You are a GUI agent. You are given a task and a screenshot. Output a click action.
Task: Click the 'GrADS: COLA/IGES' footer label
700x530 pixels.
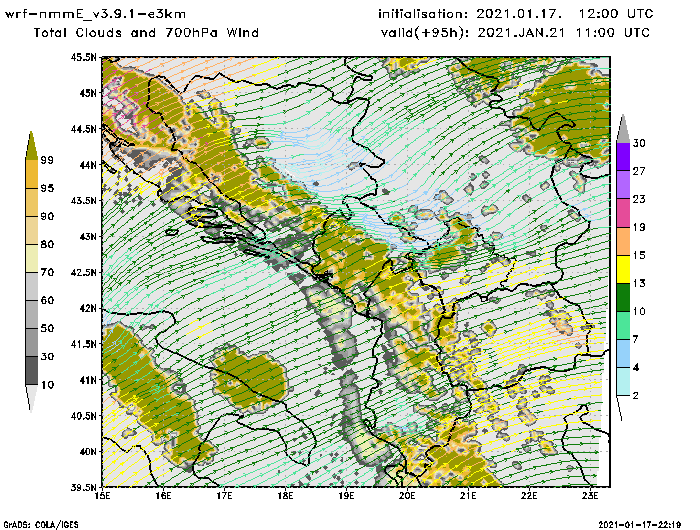[41, 525]
